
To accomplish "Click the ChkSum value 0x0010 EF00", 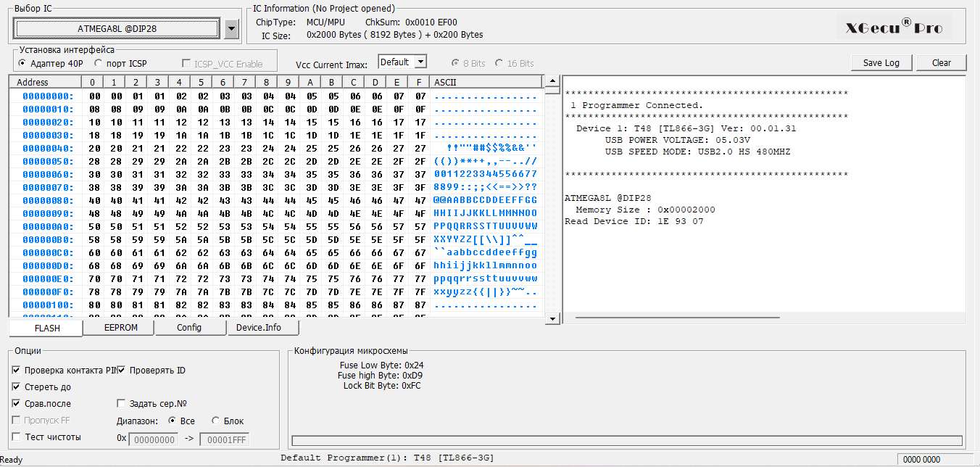I will (x=431, y=22).
